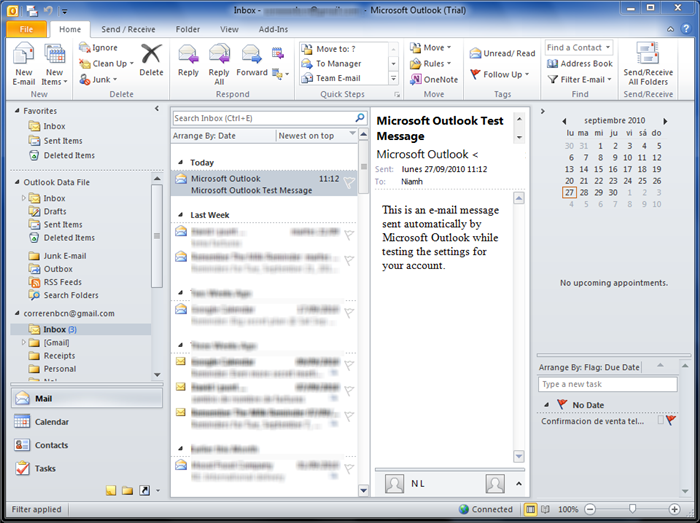Image resolution: width=700 pixels, height=523 pixels.
Task: Open the Folder List shortcut icon
Action: click(x=128, y=490)
